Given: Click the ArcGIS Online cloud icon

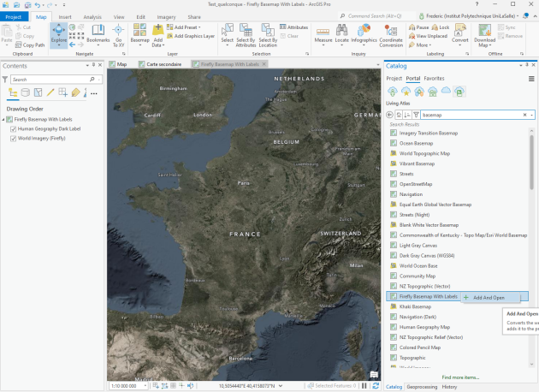Looking at the screenshot, I should click(446, 91).
